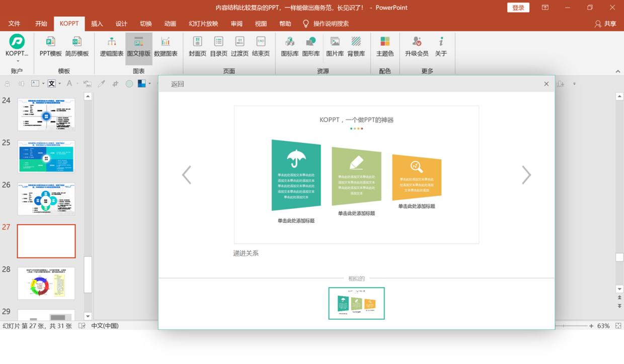Open the 图片库 picture library
Screen dimensions: 624x364
tap(335, 46)
